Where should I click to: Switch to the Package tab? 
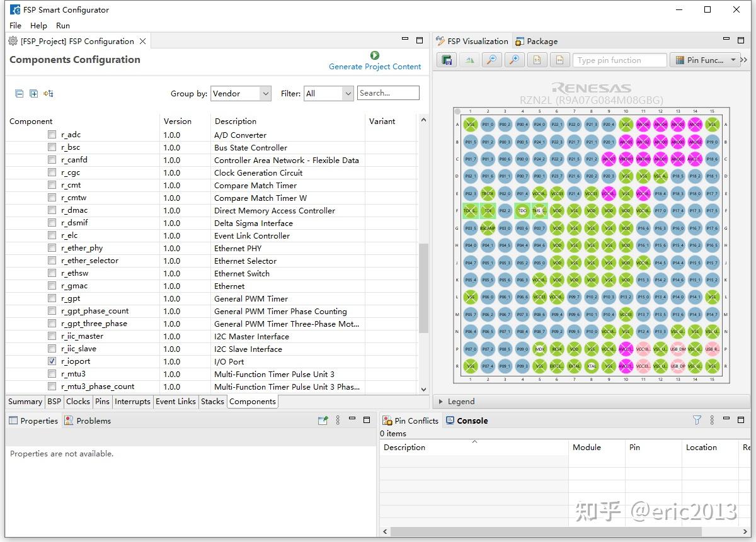point(536,41)
